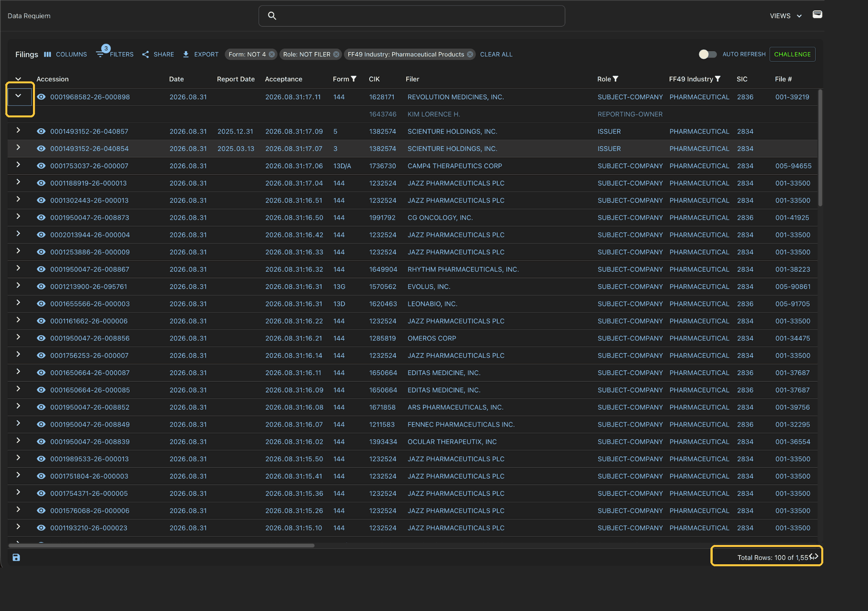Click the eye icon for 0001650664-26-000087
Screen dimensions: 868x611
coord(41,373)
